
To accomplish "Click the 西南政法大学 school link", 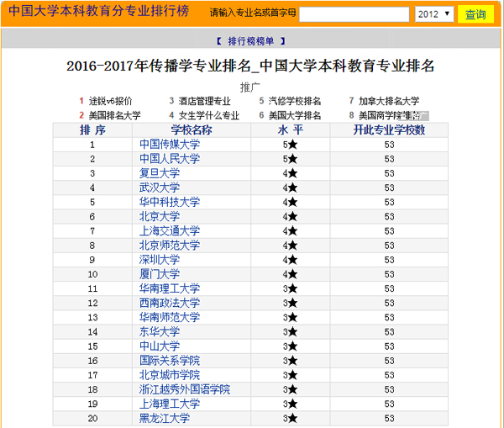I will pos(170,303).
